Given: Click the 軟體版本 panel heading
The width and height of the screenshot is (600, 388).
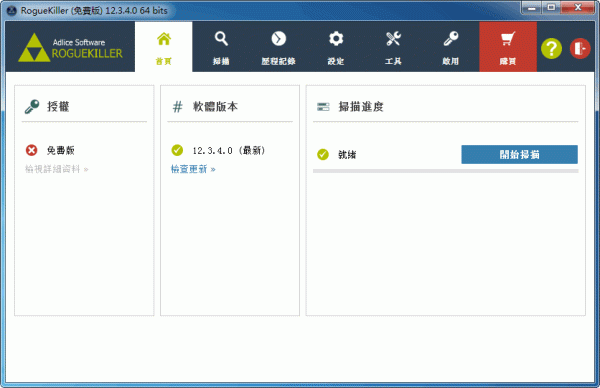Looking at the screenshot, I should [215, 106].
